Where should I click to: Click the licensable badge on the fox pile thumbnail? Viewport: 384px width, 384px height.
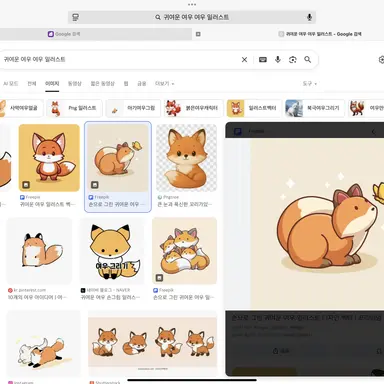[x=159, y=277]
